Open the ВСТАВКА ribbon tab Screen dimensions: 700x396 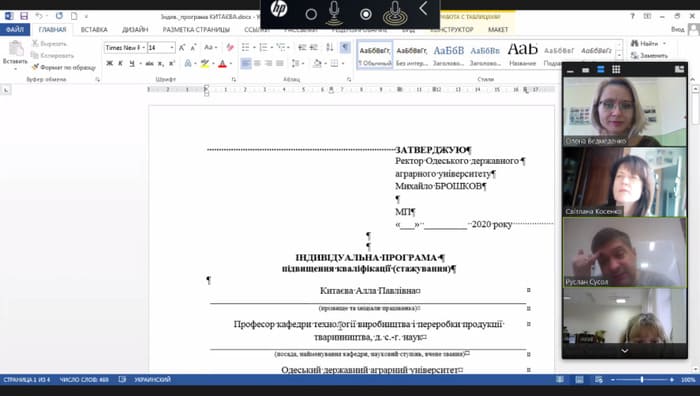click(x=94, y=30)
